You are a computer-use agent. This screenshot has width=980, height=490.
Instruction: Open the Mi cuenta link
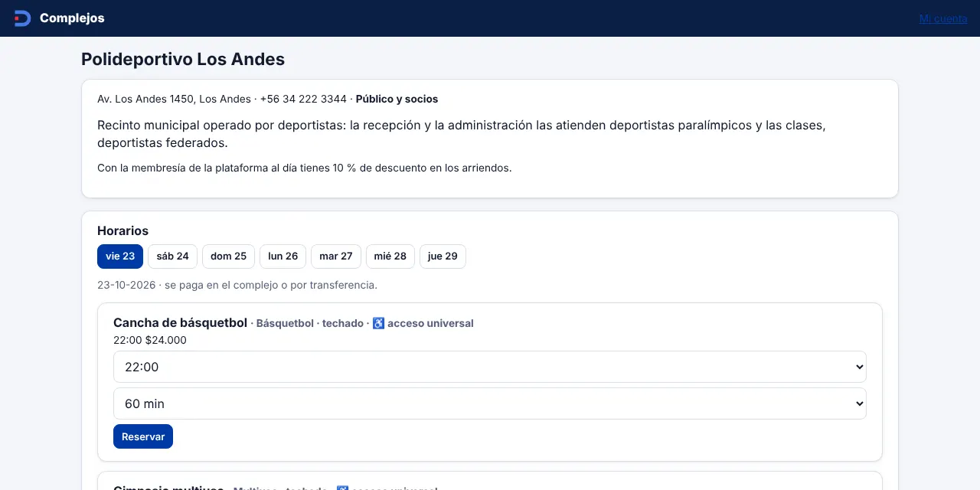943,18
